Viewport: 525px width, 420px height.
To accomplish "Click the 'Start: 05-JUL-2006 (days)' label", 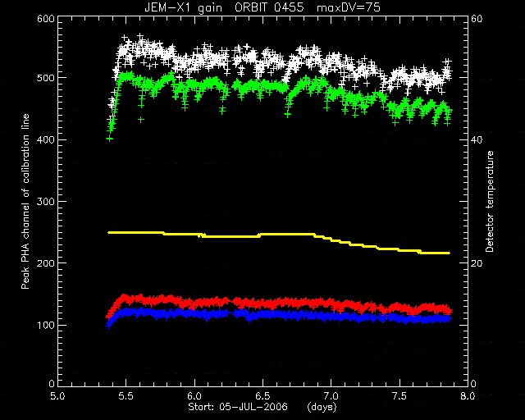I will [262, 408].
